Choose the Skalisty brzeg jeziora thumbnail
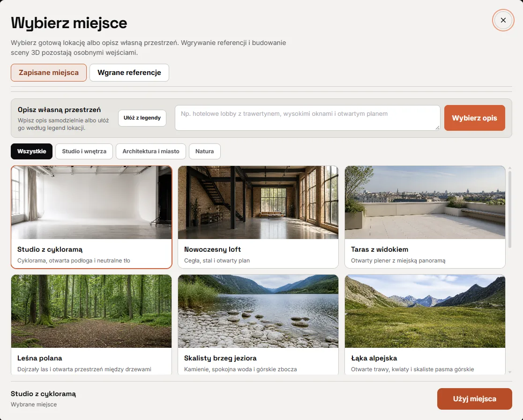The width and height of the screenshot is (523, 420). coord(258,311)
